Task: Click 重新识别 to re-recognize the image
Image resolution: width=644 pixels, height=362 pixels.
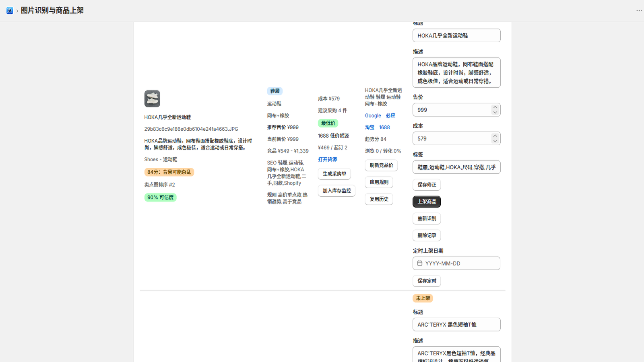Action: coord(427,218)
